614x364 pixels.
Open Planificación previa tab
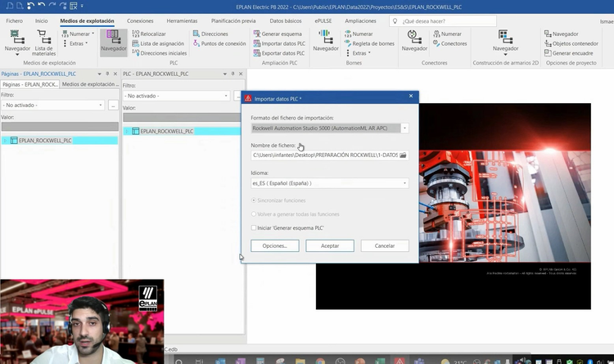(233, 20)
